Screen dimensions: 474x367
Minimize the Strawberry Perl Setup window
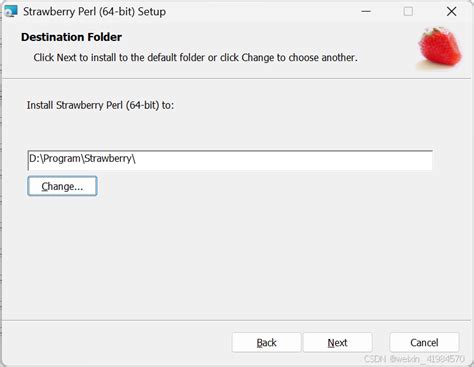(366, 11)
